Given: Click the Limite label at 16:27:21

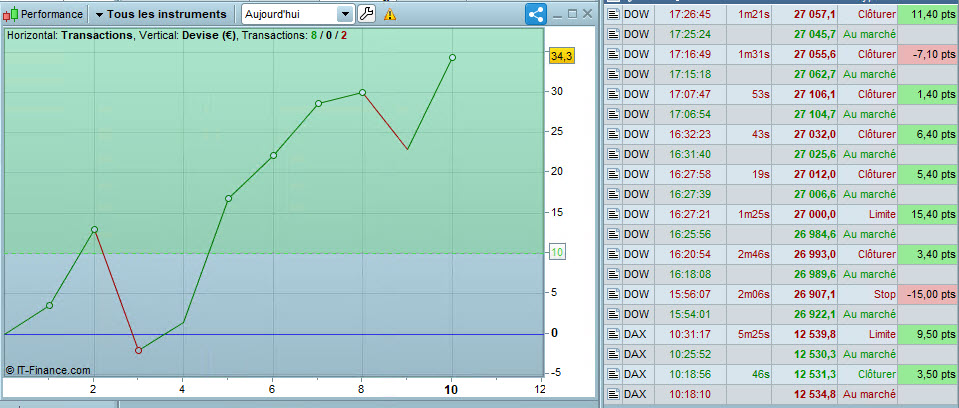Looking at the screenshot, I should pos(881,214).
